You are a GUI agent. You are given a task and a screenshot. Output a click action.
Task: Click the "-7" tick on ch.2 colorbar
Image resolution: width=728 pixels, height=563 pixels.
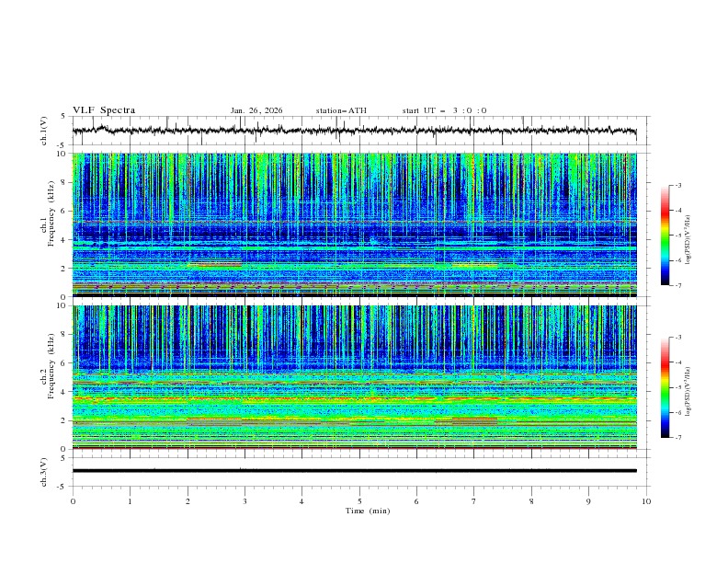677,438
